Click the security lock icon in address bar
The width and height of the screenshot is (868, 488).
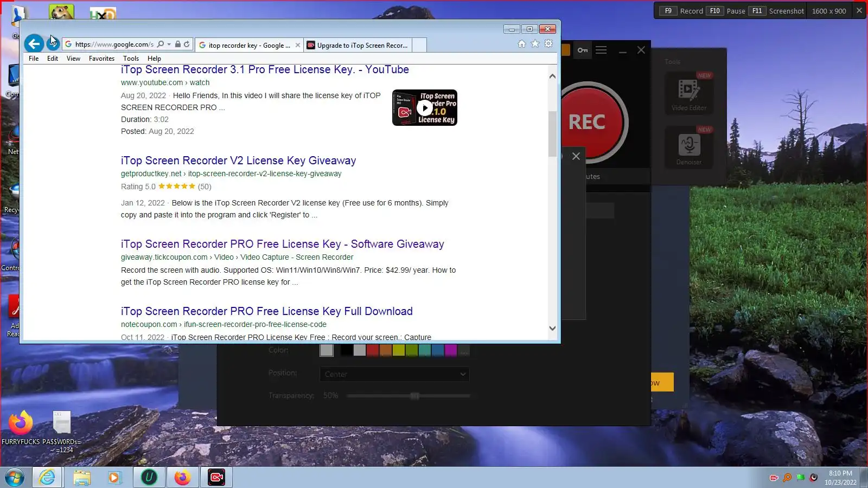coord(178,44)
